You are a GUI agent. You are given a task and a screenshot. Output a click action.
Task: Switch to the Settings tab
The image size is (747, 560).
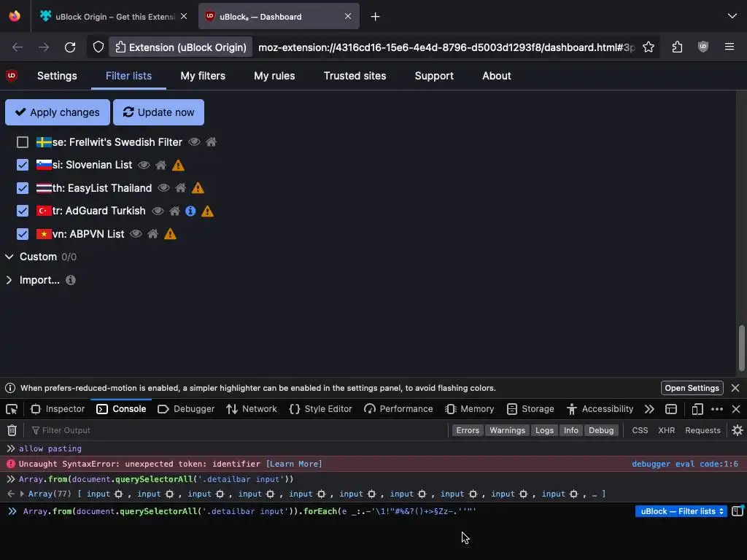(57, 76)
